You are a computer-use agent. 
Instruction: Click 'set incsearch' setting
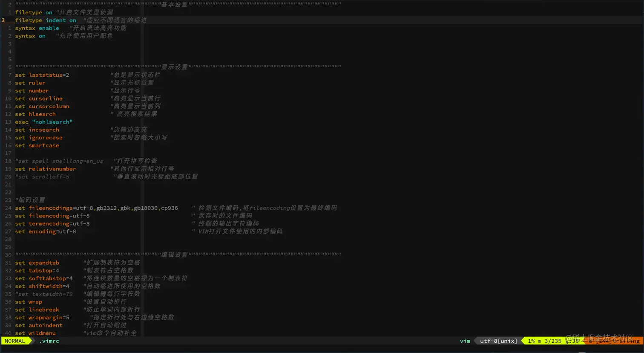[x=37, y=130]
